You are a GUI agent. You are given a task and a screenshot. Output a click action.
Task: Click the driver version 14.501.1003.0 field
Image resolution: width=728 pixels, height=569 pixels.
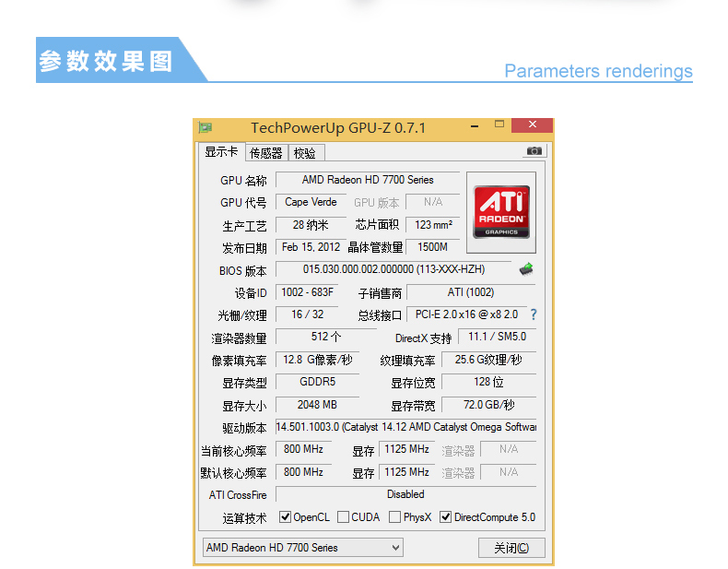point(405,427)
